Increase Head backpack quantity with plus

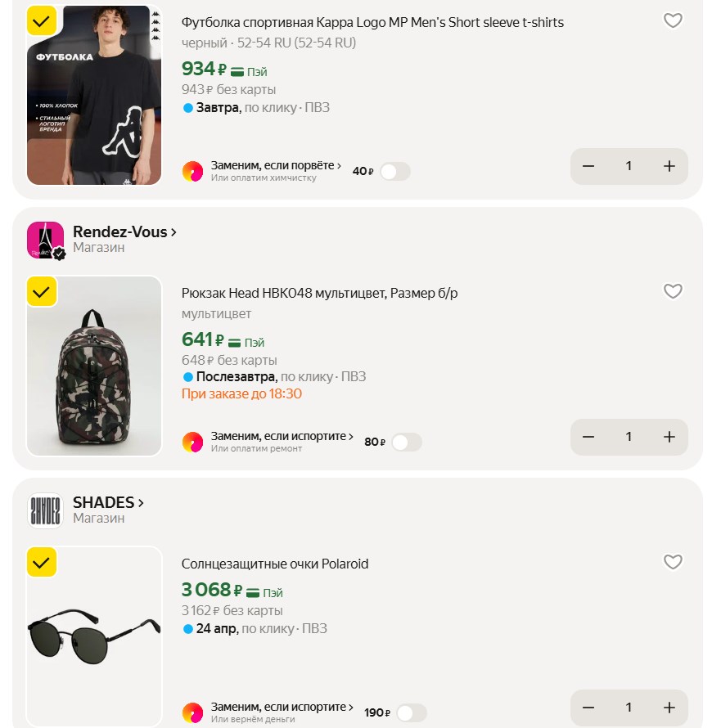click(669, 437)
